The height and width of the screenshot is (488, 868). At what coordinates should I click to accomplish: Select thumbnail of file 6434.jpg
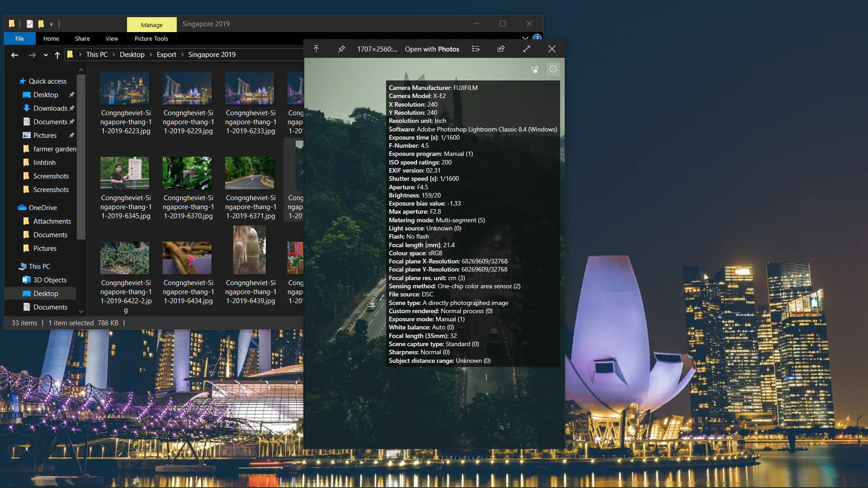(187, 258)
